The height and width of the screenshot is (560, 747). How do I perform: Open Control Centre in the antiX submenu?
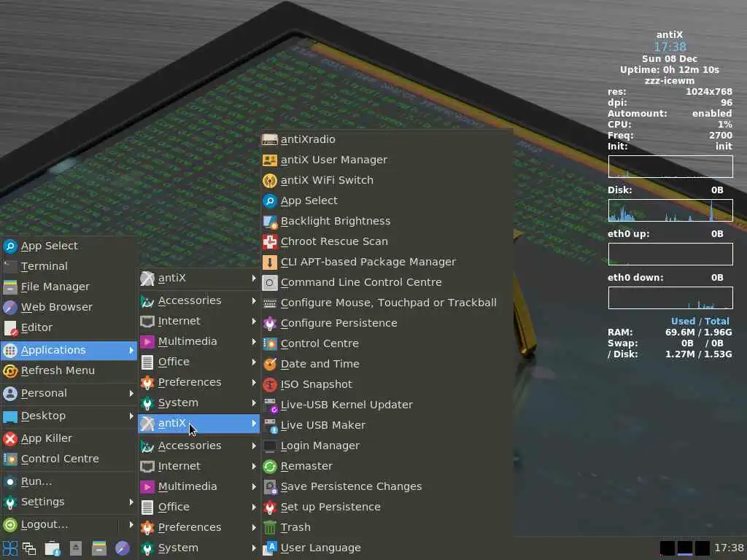point(387,344)
